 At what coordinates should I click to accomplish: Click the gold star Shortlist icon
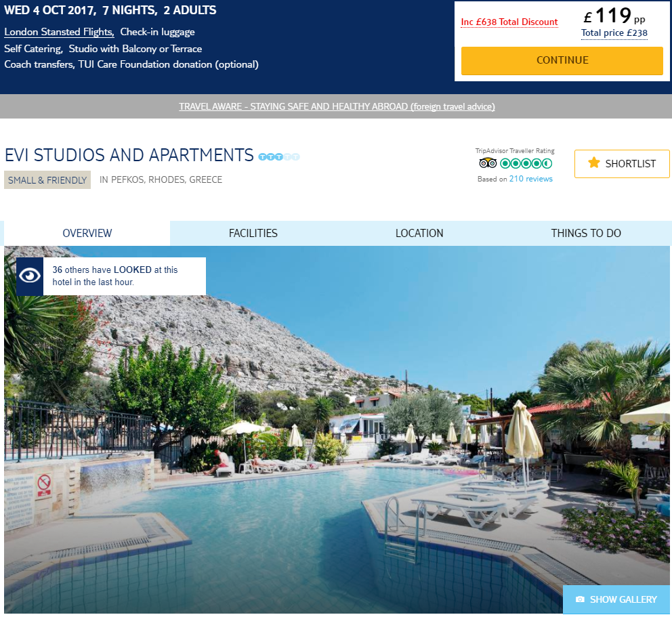tap(593, 163)
